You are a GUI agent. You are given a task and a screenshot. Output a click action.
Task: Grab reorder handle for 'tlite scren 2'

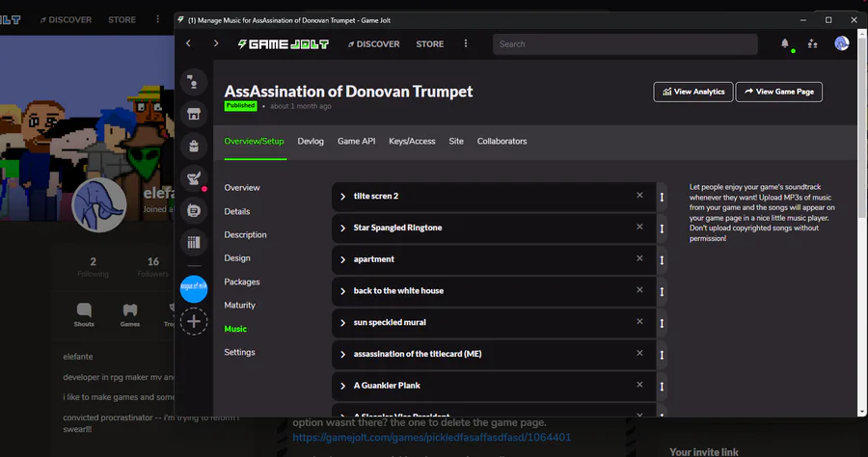[662, 197]
